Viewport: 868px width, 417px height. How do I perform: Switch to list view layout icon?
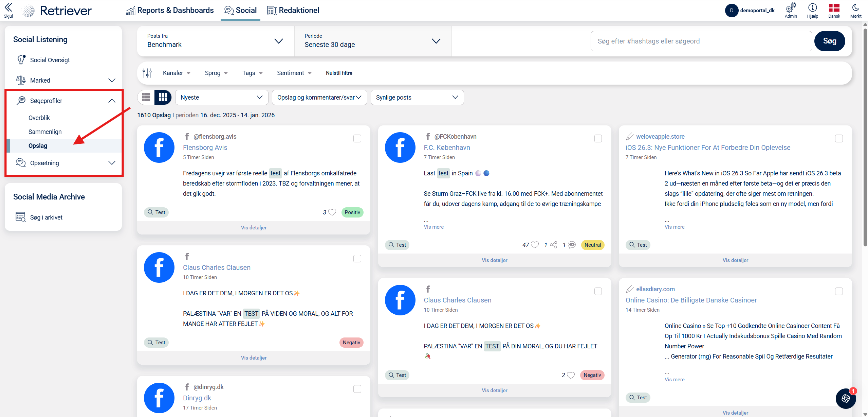[x=146, y=98]
